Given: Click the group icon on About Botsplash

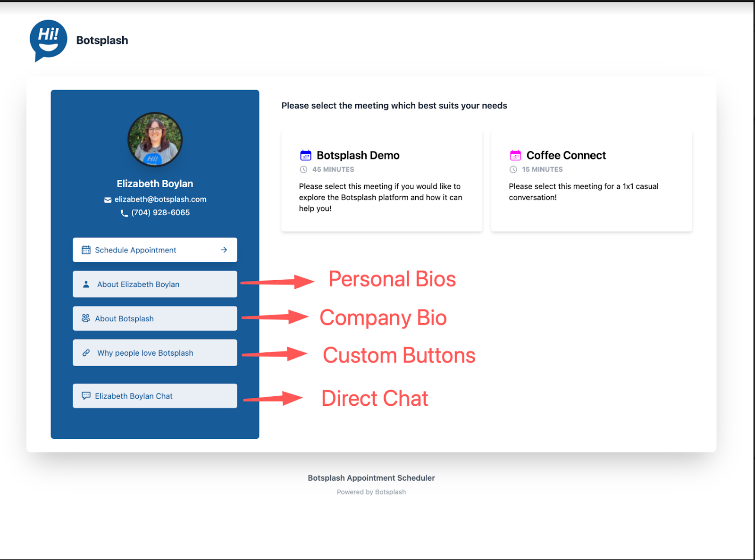Looking at the screenshot, I should [x=86, y=318].
